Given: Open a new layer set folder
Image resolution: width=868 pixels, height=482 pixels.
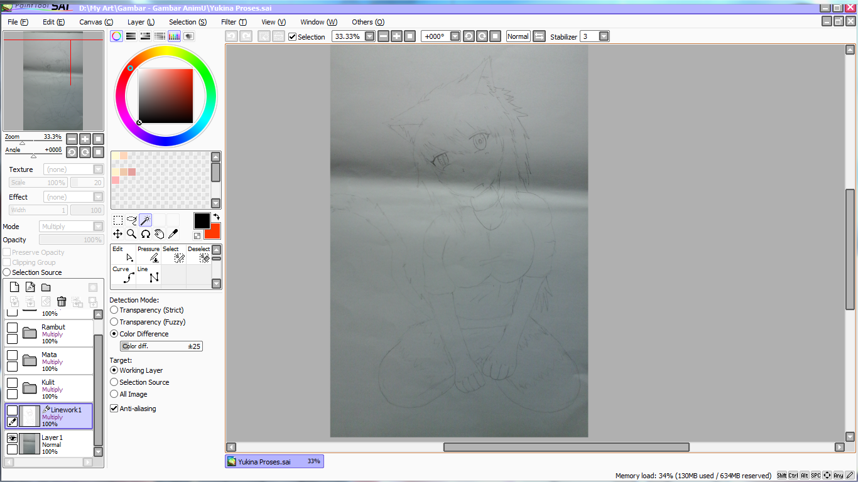Looking at the screenshot, I should [x=45, y=287].
